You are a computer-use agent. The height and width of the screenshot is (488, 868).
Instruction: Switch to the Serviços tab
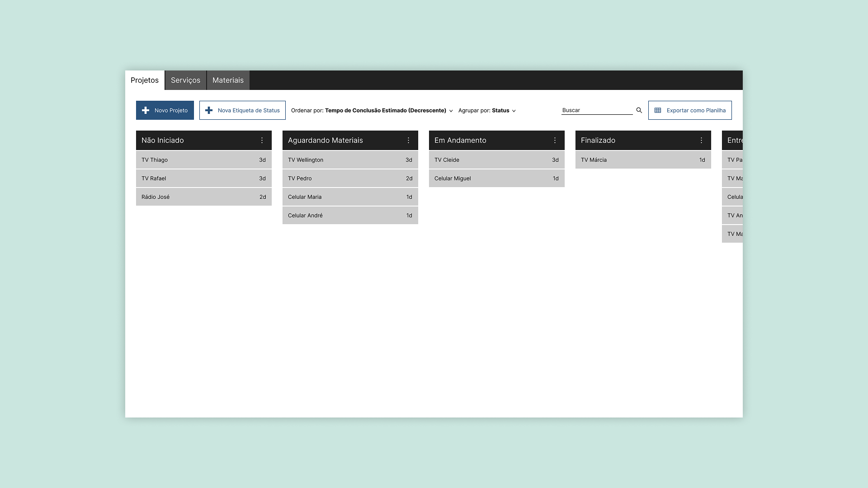pyautogui.click(x=185, y=80)
